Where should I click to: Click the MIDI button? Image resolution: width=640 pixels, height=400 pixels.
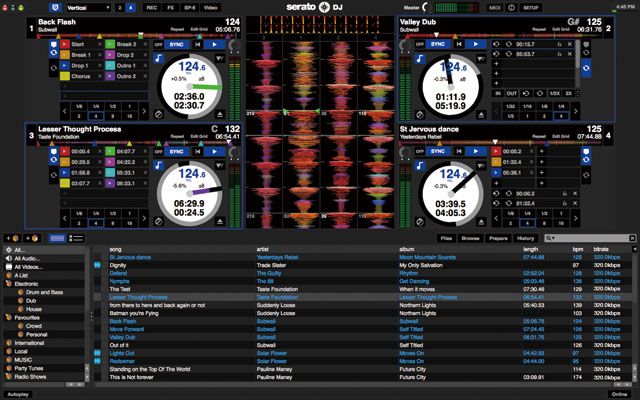coord(495,7)
